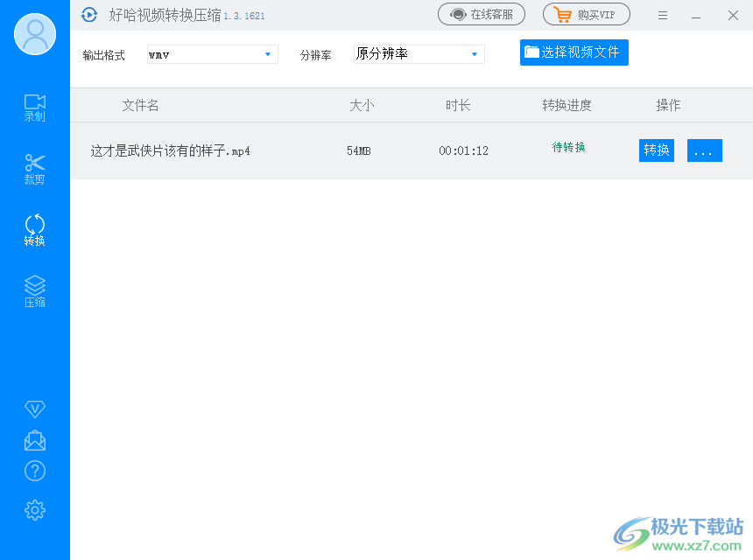This screenshot has width=753, height=560.
Task: Open the 录制 recording section
Action: (34, 108)
